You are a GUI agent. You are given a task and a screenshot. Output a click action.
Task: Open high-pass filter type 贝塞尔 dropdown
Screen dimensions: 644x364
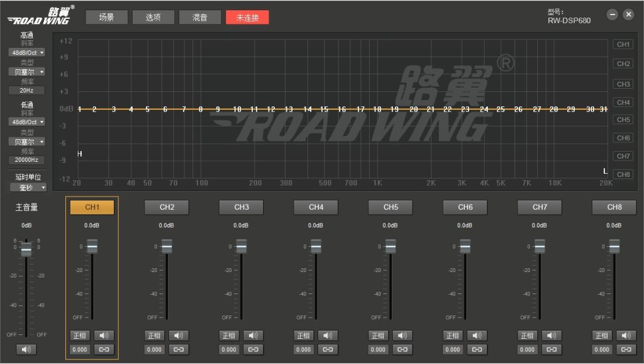[26, 72]
